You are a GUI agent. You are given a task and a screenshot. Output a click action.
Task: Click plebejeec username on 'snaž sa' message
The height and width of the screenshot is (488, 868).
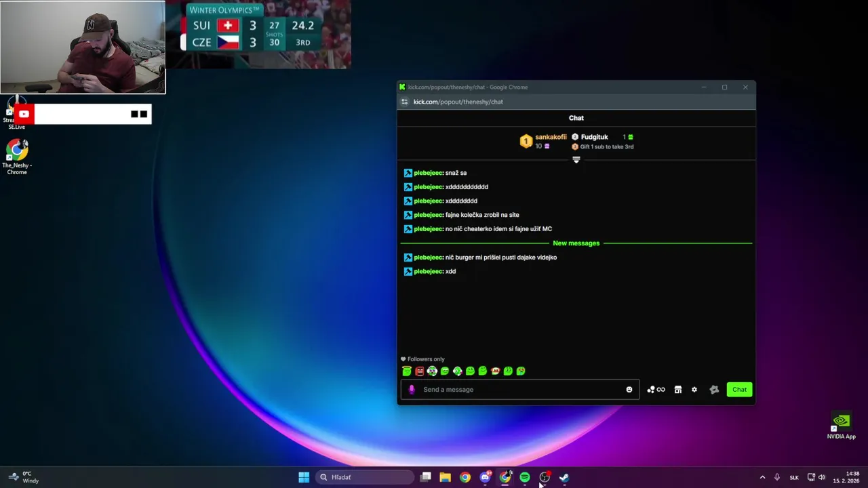click(428, 173)
